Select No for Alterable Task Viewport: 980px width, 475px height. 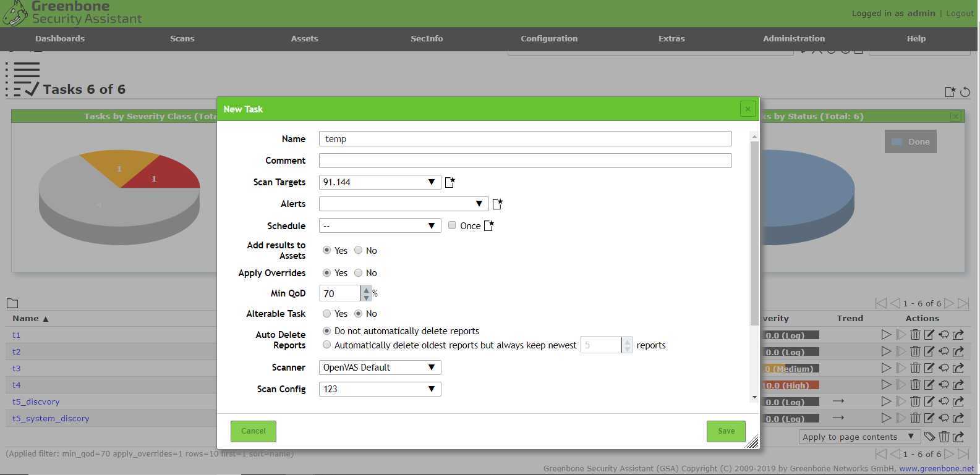pos(359,314)
